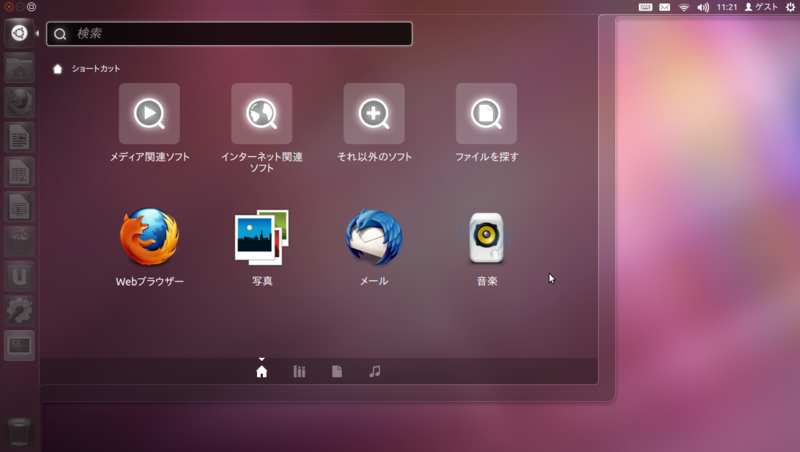The height and width of the screenshot is (452, 800).
Task: Click the magnifier icon in the search box
Action: (60, 34)
